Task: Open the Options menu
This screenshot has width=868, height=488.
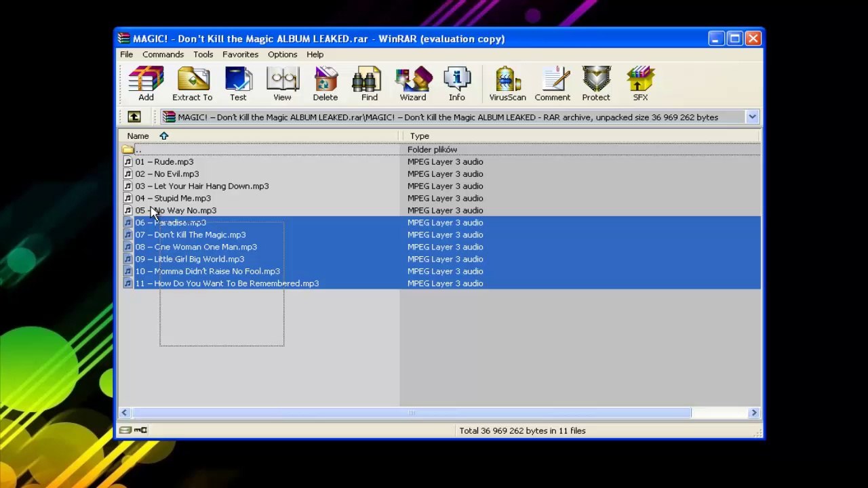Action: (282, 54)
